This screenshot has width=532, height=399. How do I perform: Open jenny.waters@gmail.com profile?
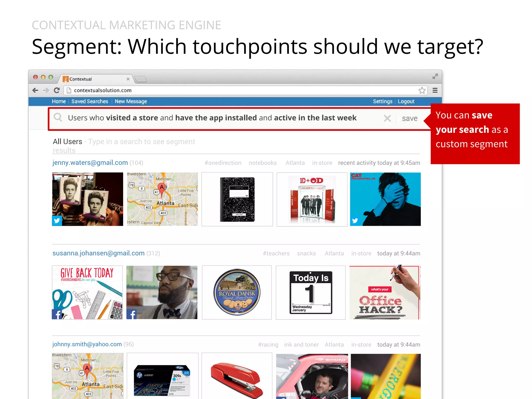click(90, 163)
